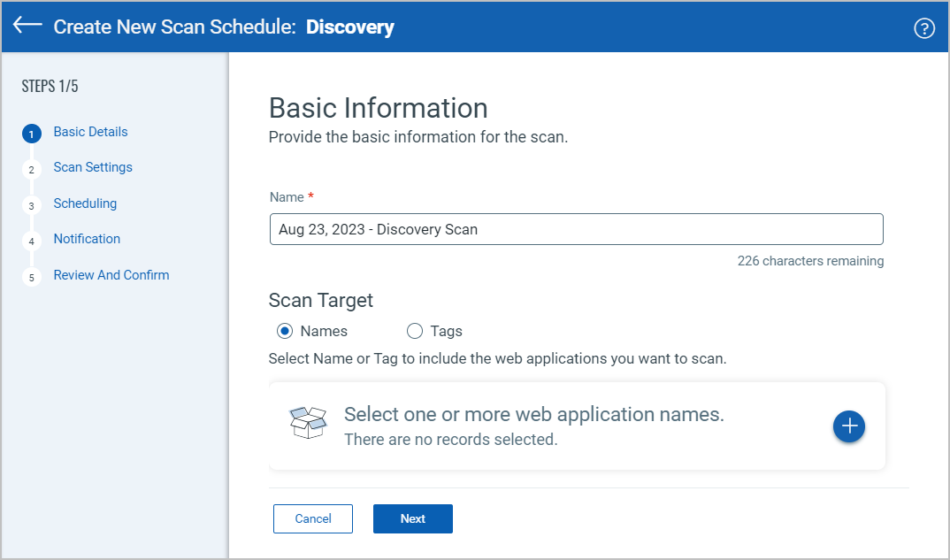Select the Names radio button
This screenshot has width=950, height=560.
click(x=284, y=330)
